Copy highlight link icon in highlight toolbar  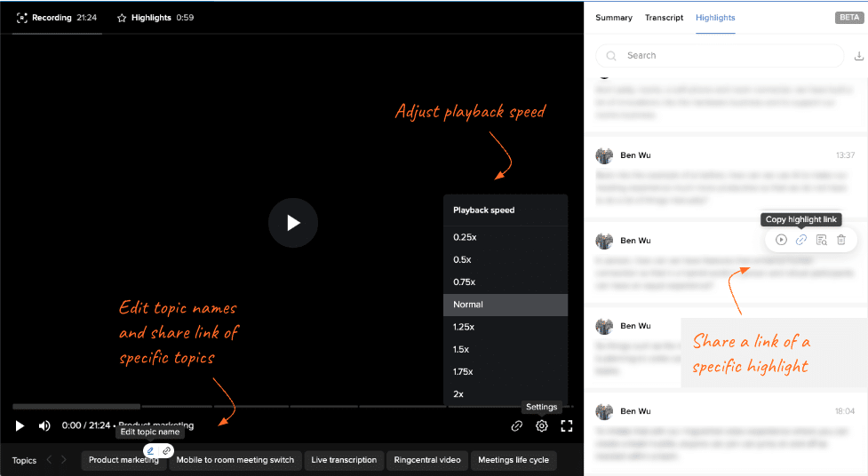[801, 240]
